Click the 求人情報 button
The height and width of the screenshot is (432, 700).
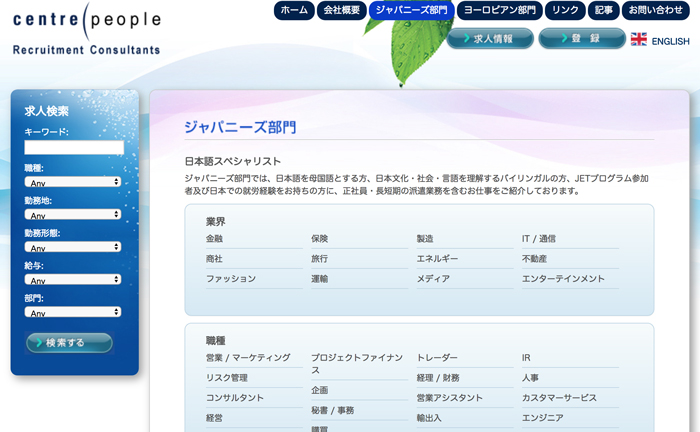point(490,38)
